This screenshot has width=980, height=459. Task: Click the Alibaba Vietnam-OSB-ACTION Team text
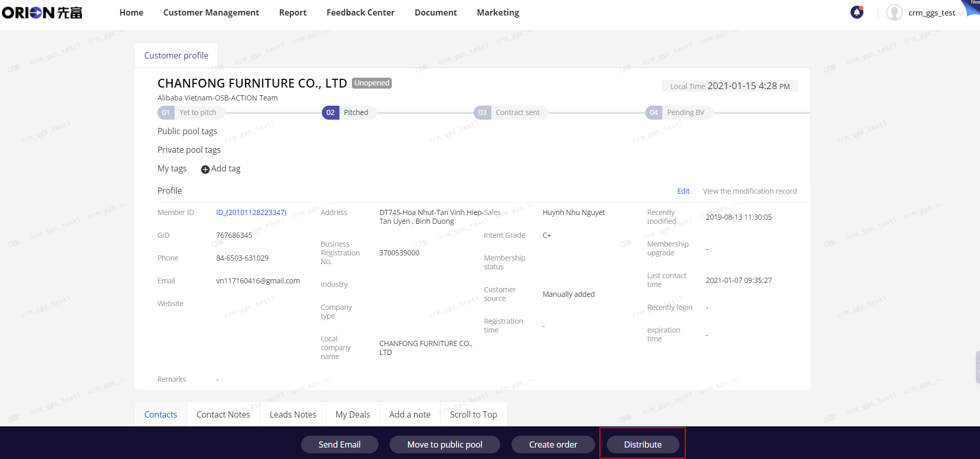218,98
